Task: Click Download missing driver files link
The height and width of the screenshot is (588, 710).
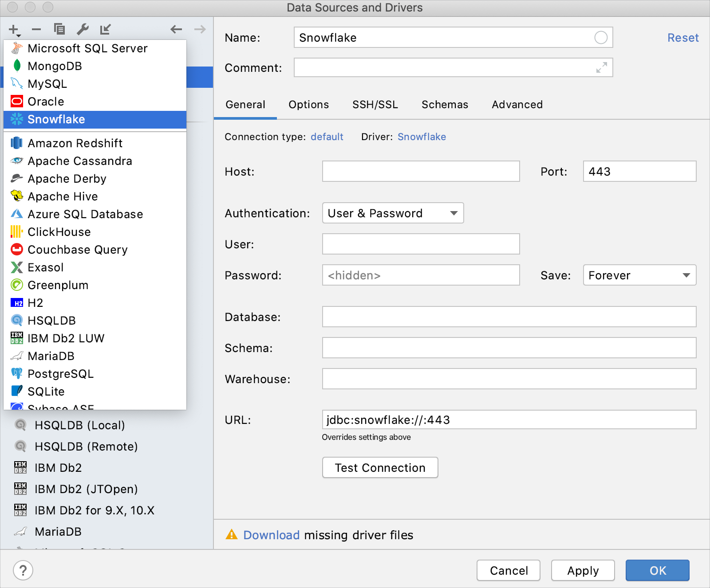Action: coord(271,535)
